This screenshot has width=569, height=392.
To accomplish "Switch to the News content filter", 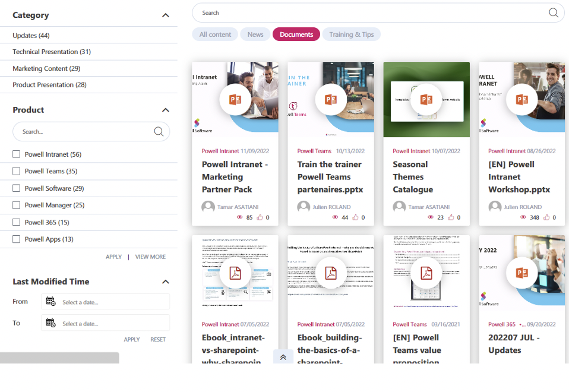I will [x=255, y=34].
